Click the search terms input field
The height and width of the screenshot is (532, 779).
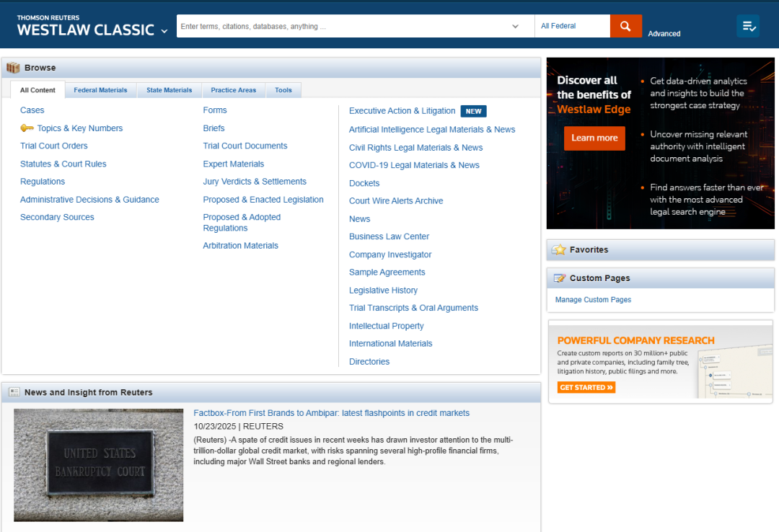click(343, 26)
